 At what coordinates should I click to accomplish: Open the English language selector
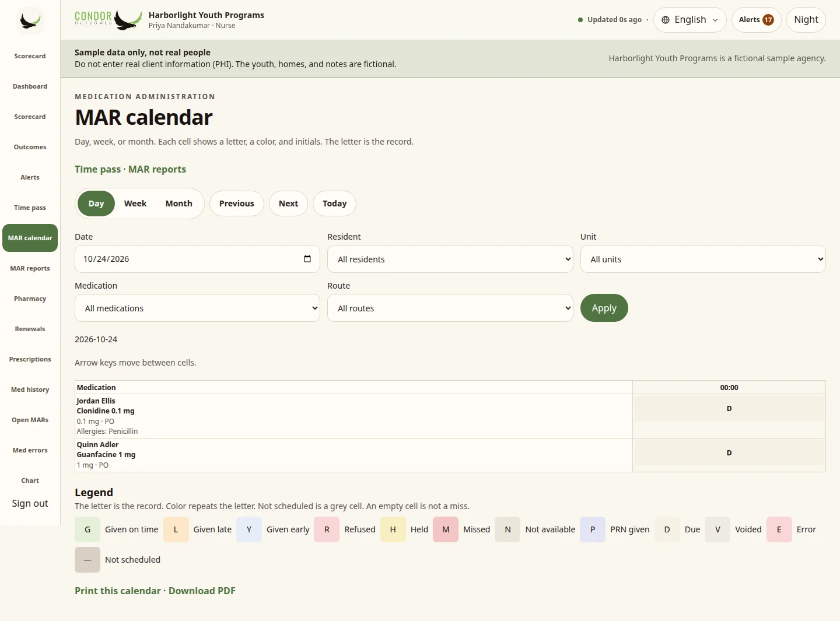pos(689,20)
